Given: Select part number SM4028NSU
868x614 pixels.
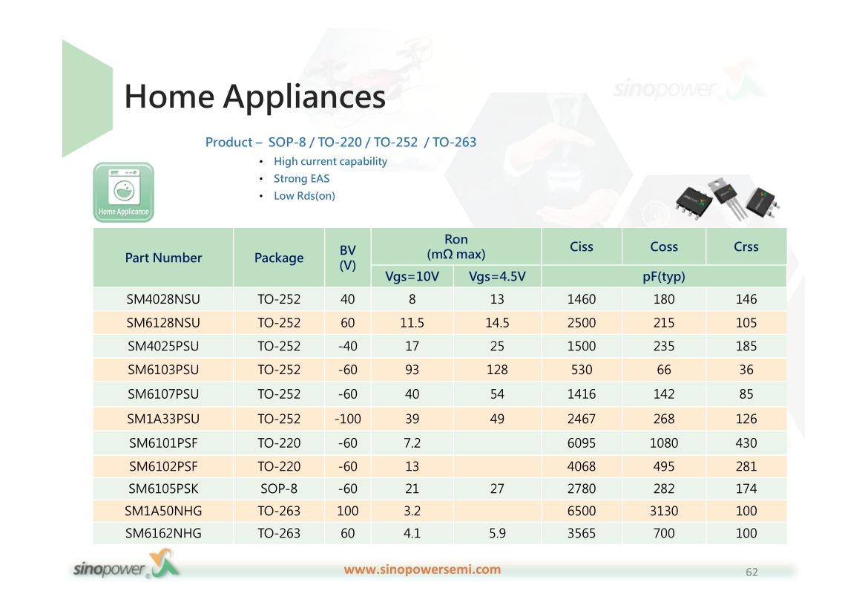Looking at the screenshot, I should pyautogui.click(x=163, y=299).
